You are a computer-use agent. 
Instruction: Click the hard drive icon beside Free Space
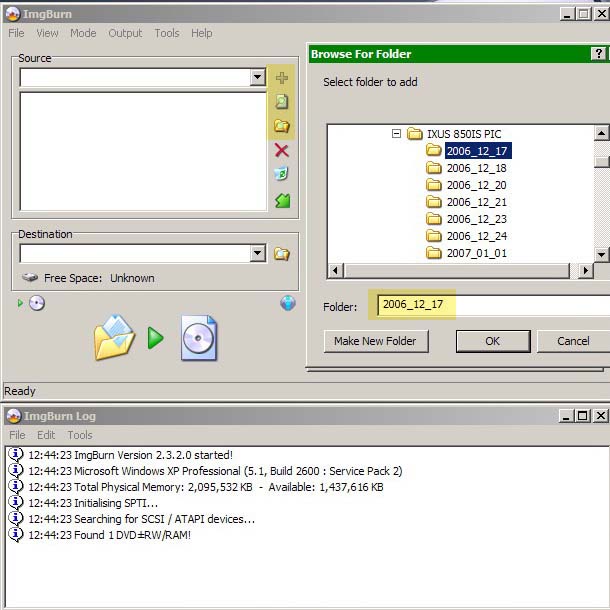[30, 277]
